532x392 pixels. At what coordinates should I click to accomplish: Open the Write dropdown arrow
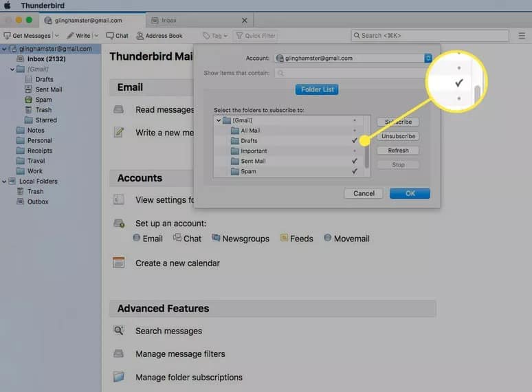[96, 36]
